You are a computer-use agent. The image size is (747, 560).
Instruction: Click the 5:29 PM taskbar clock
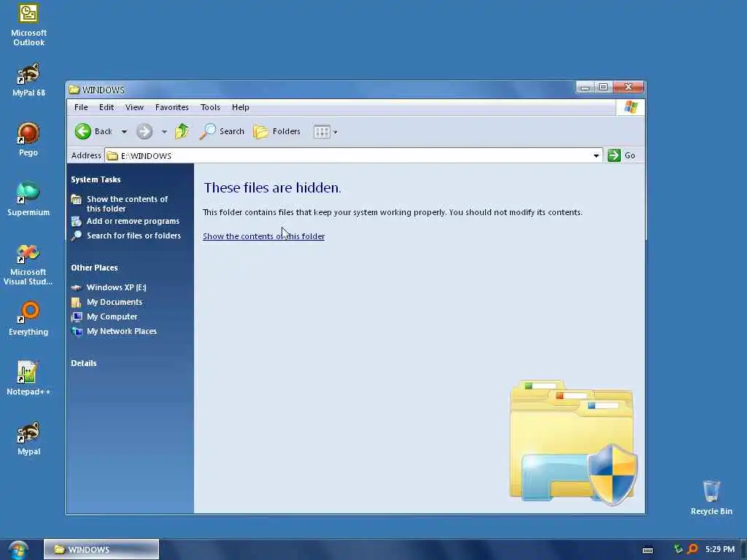tap(720, 549)
